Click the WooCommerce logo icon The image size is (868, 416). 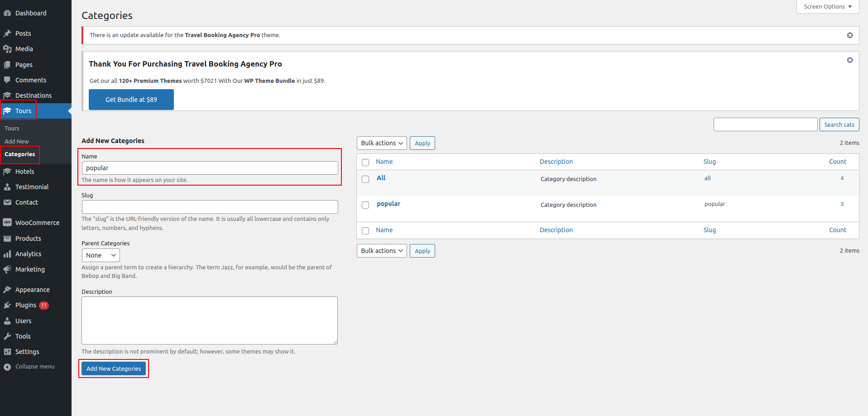pos(7,223)
